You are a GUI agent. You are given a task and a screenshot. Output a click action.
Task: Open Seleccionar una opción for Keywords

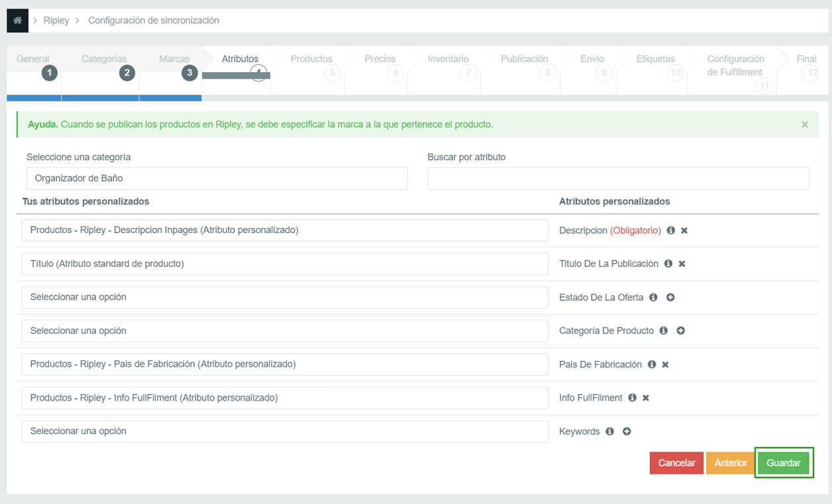[x=285, y=431]
